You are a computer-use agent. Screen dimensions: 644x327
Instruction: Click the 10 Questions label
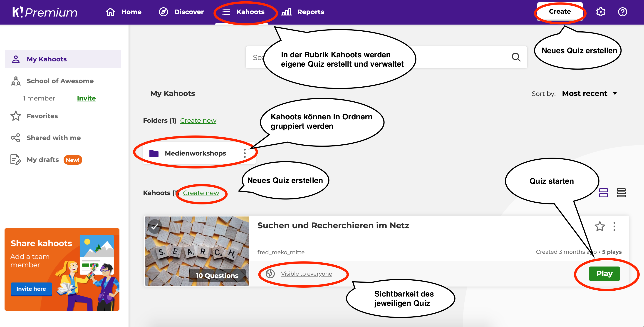(217, 275)
